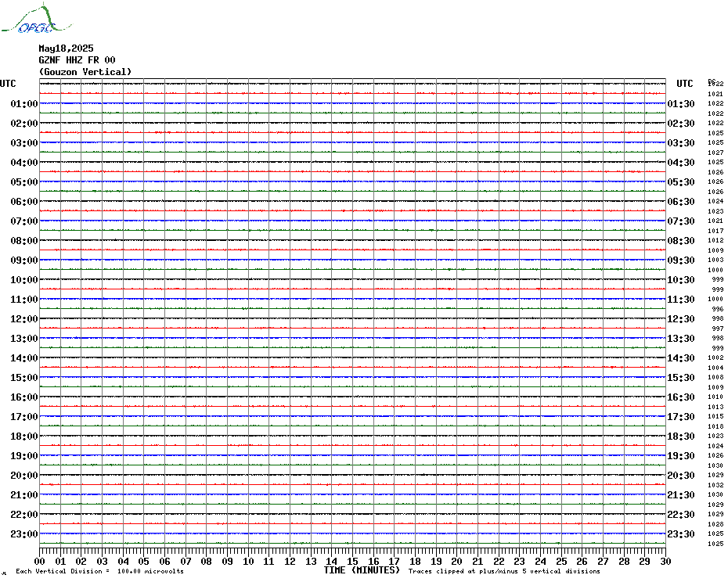
Task: Click the 08:30 half-hour label
Action: click(x=681, y=240)
